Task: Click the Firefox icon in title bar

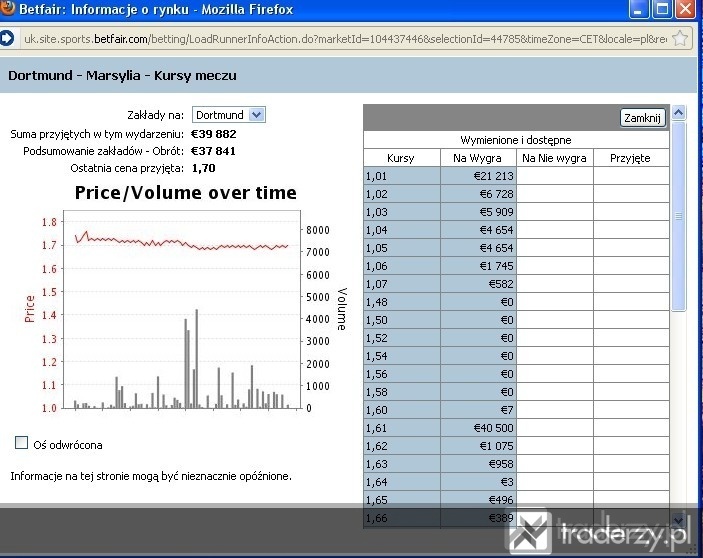Action: 7,8
